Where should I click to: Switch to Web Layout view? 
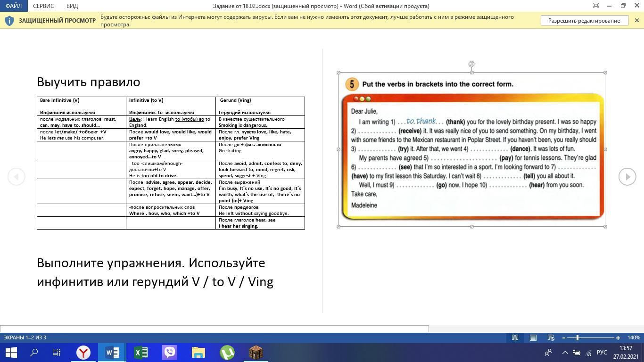(551, 337)
